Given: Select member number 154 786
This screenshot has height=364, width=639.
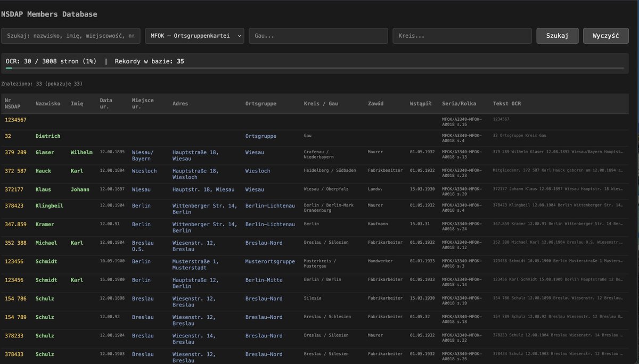Looking at the screenshot, I should click(15, 299).
